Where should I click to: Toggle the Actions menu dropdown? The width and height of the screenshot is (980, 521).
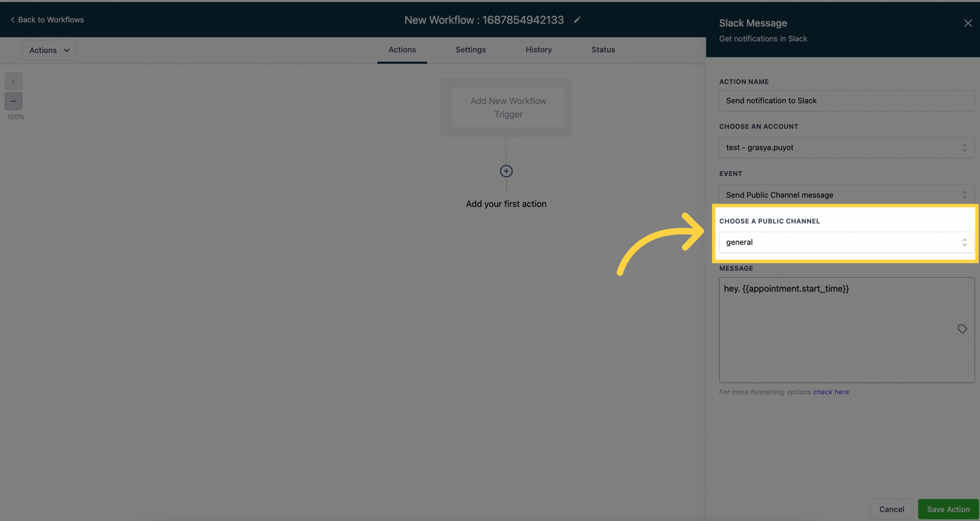point(49,50)
